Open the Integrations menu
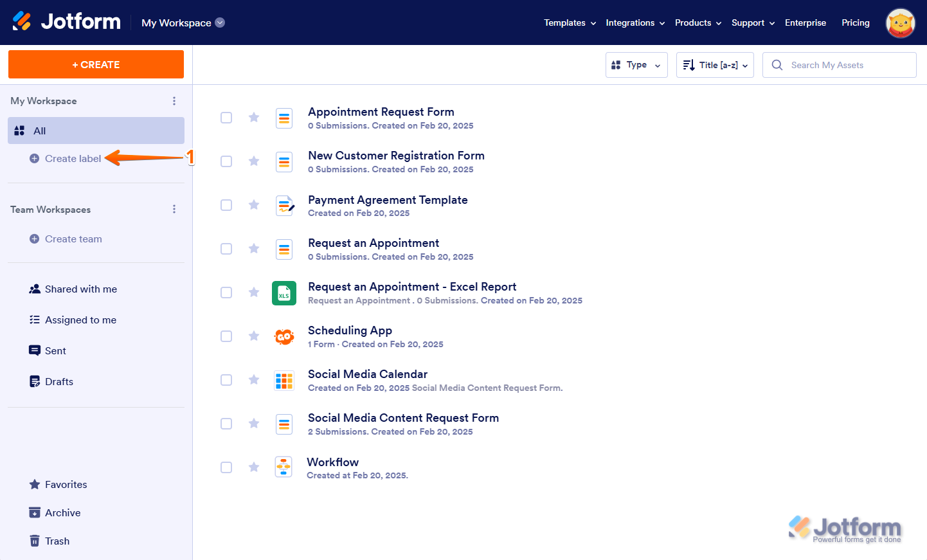The image size is (927, 560). point(634,23)
